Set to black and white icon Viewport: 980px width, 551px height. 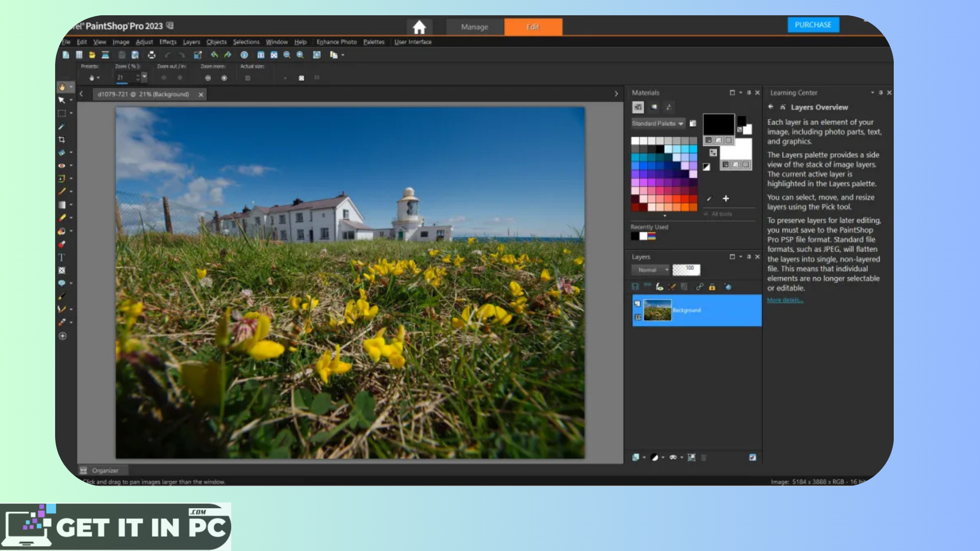(x=706, y=167)
